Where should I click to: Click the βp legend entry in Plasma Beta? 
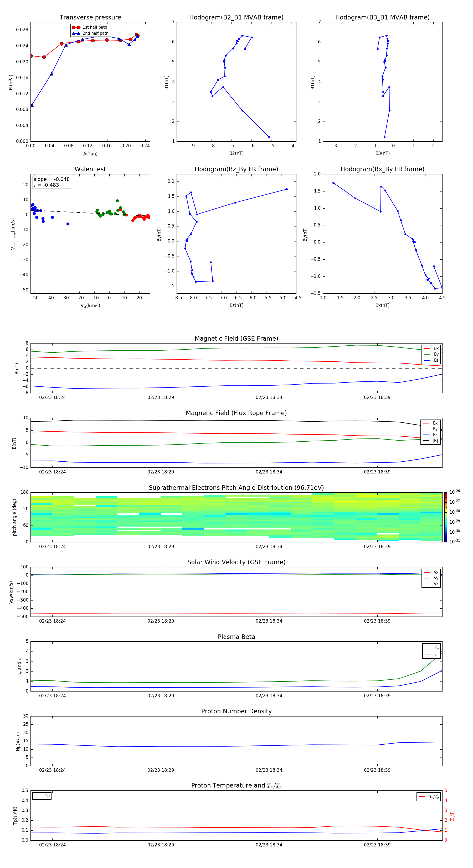tap(431, 647)
